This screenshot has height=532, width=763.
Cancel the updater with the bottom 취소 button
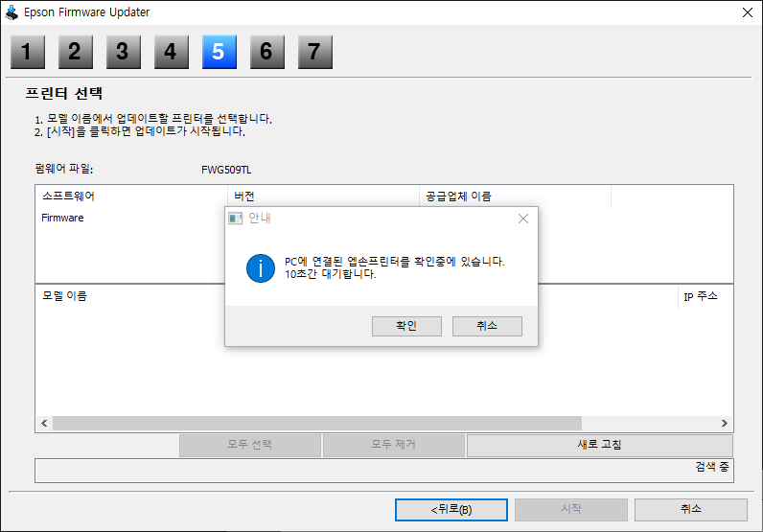[x=691, y=510]
